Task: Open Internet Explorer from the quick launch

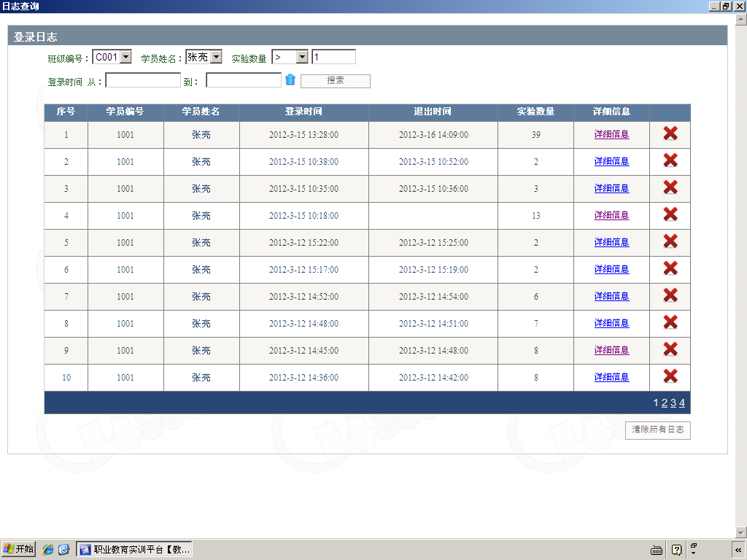Action: (x=47, y=550)
